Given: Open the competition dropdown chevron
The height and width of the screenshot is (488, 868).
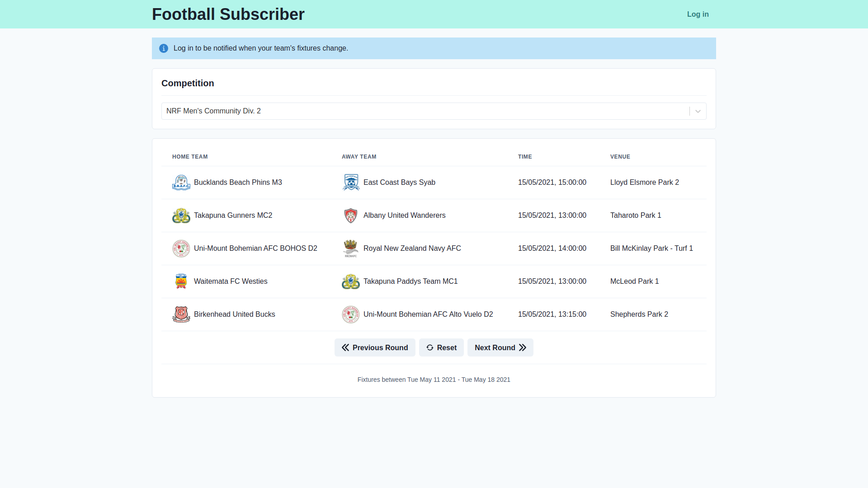Looking at the screenshot, I should [x=698, y=111].
